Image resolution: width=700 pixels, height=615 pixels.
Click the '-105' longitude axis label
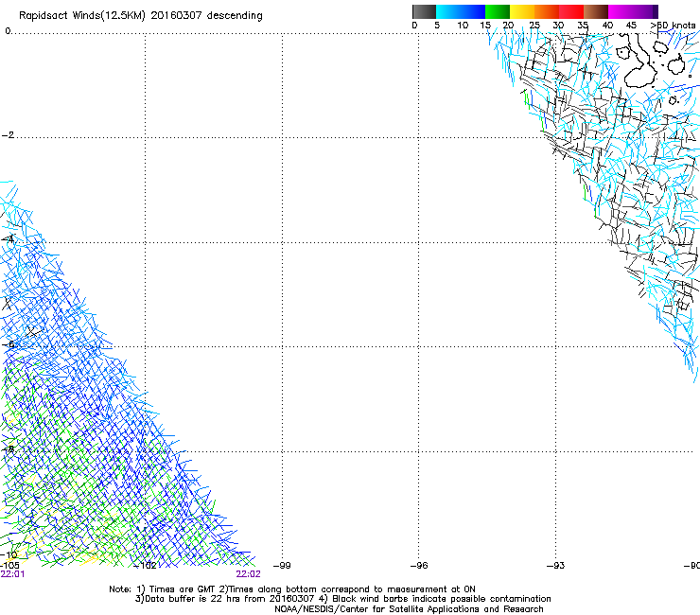(10, 566)
